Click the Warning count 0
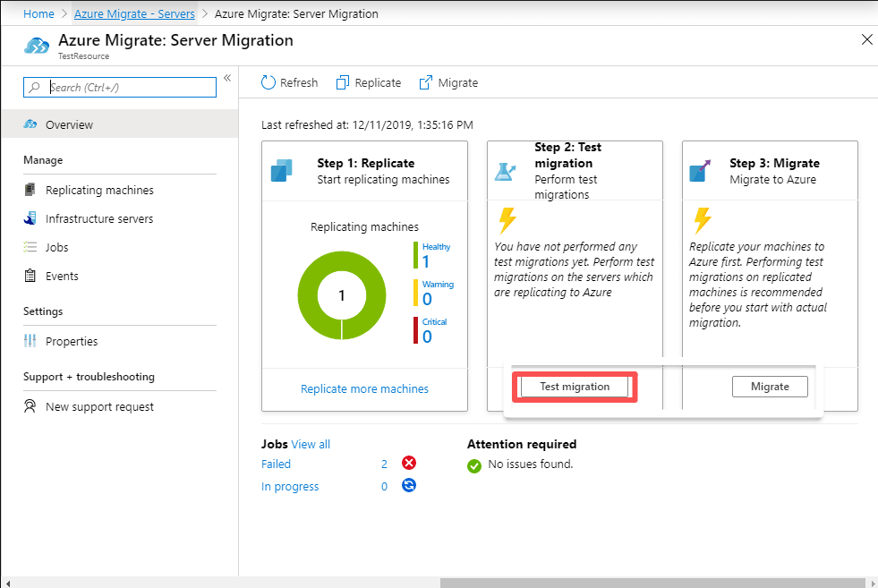The height and width of the screenshot is (588, 878). point(427,299)
